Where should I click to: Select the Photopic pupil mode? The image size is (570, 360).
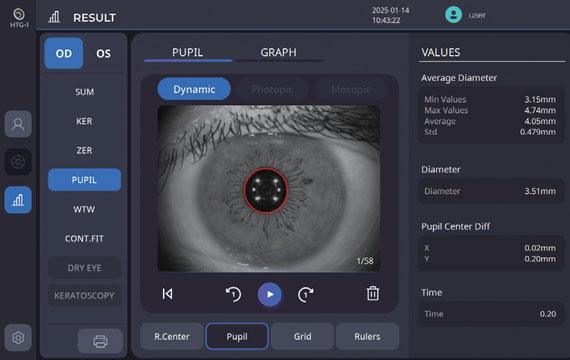coord(272,89)
